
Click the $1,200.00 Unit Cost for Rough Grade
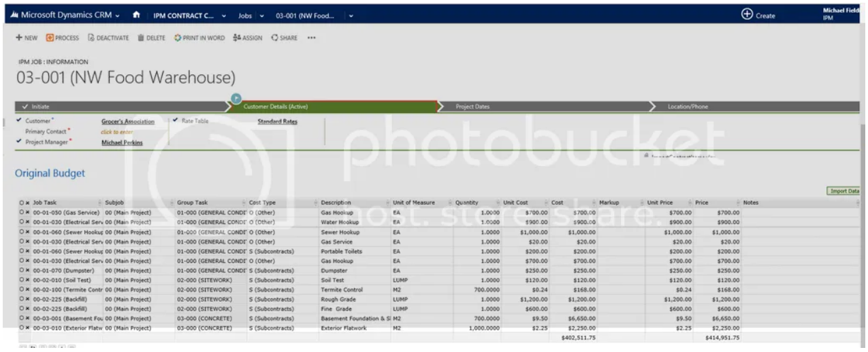pos(533,298)
